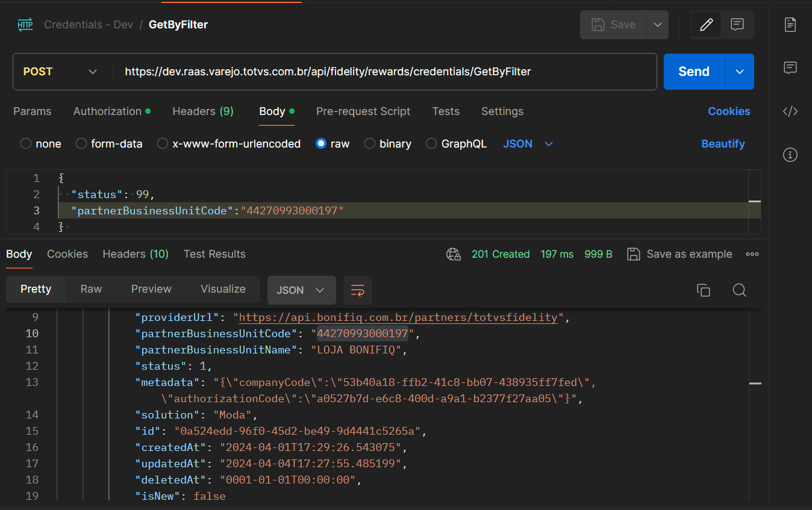Open the comments icon beside the pencil

click(737, 25)
